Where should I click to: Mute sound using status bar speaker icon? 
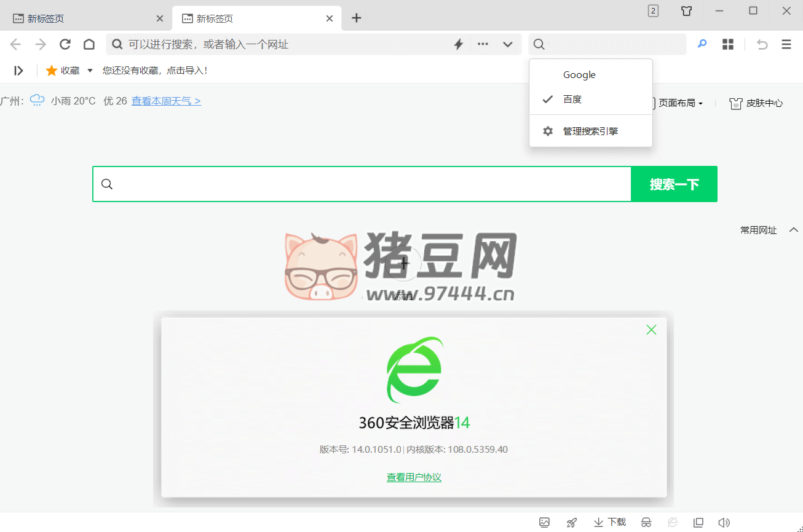pyautogui.click(x=724, y=523)
